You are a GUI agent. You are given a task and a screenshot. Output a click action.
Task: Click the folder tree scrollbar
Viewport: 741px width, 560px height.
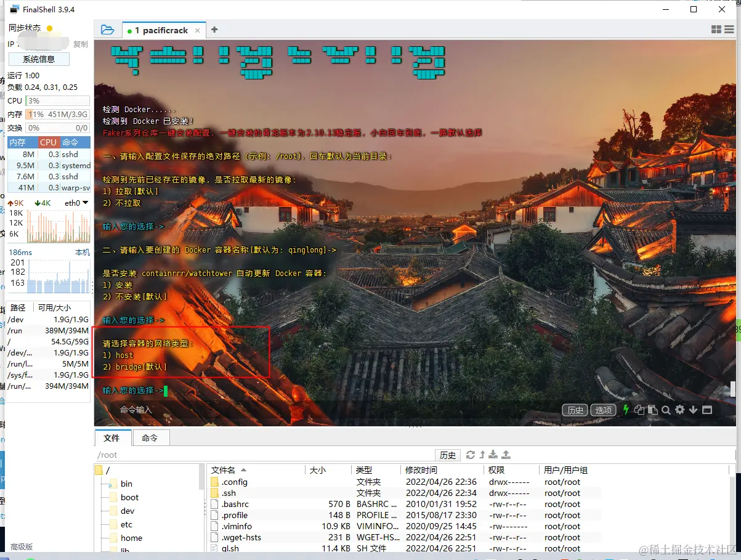[x=201, y=477]
